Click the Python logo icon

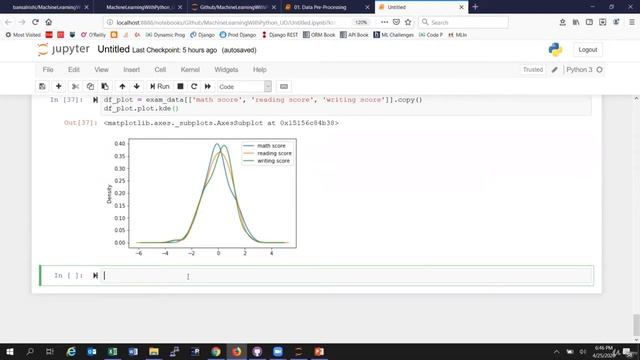tap(555, 50)
